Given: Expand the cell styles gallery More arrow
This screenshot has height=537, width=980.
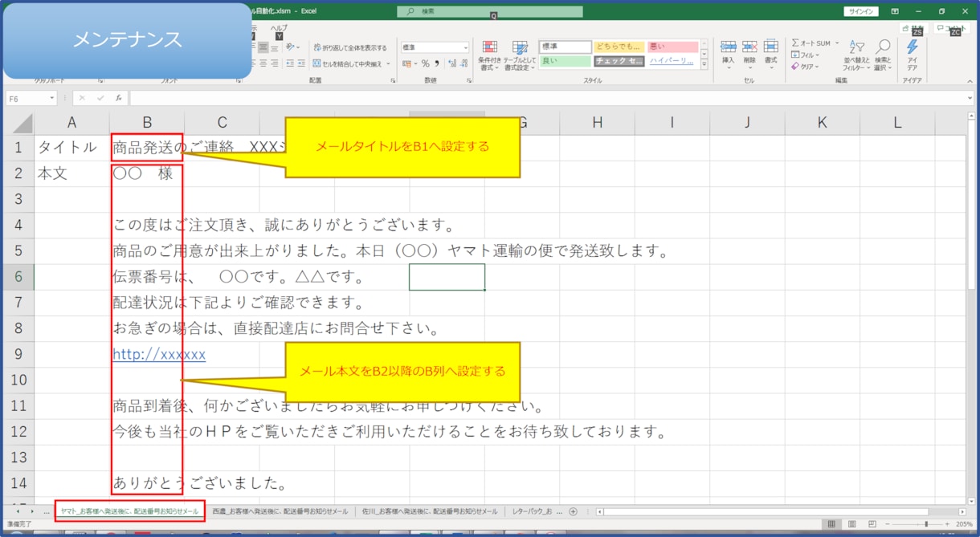Looking at the screenshot, I should click(x=704, y=65).
